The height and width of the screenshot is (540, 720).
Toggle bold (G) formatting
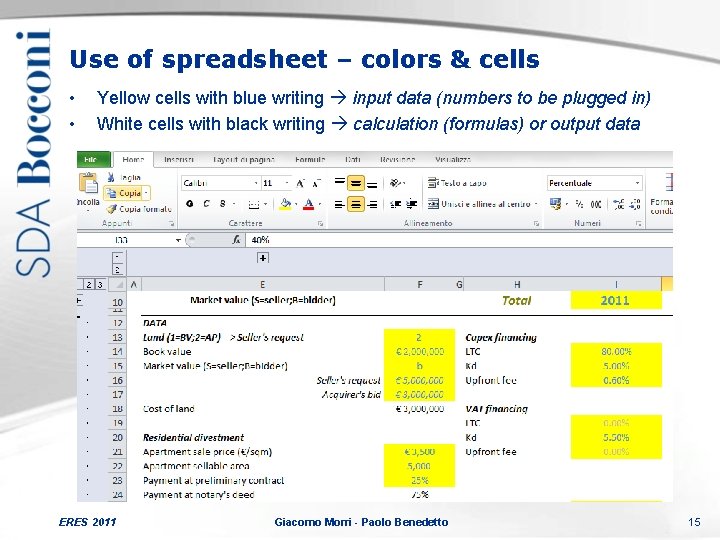[x=190, y=203]
